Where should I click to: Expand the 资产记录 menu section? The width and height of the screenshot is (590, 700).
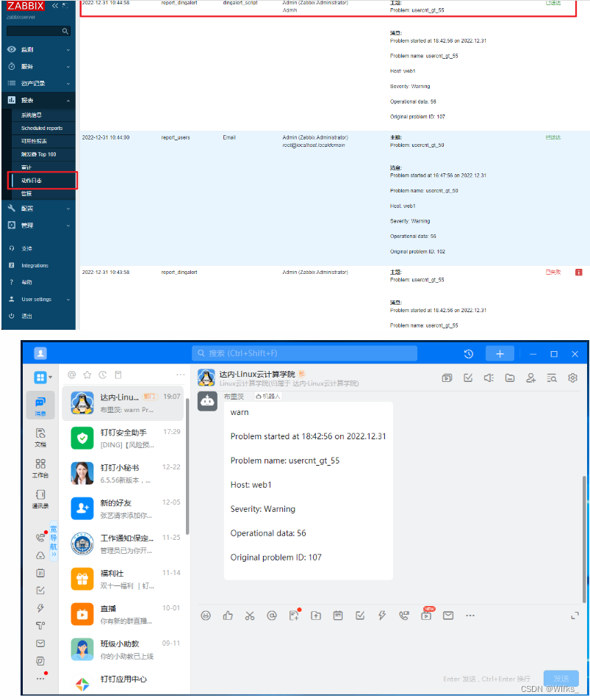point(38,84)
